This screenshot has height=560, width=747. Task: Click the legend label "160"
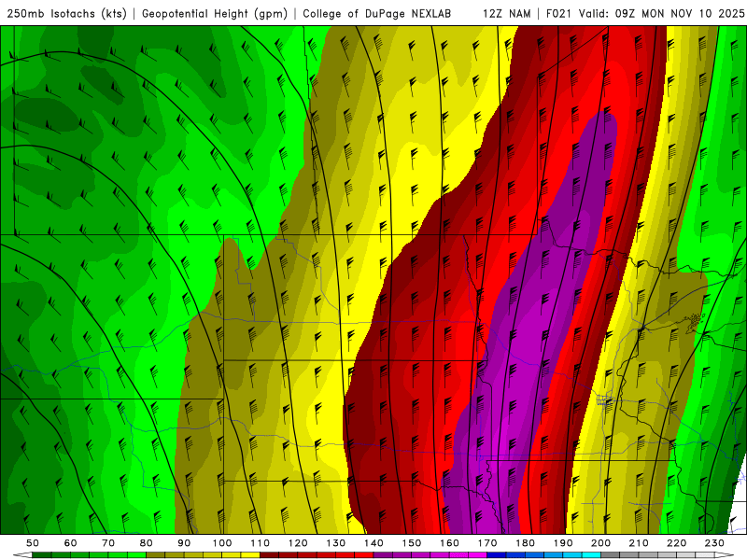[x=449, y=543]
